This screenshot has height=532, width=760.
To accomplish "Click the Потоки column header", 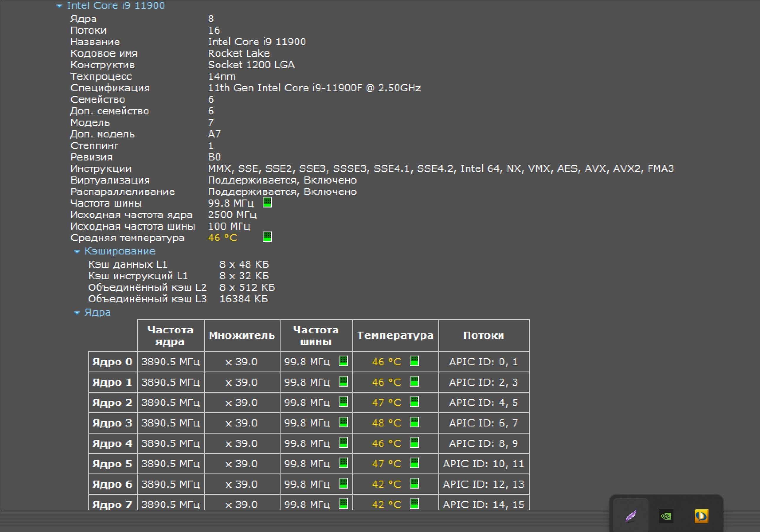I will coord(484,336).
